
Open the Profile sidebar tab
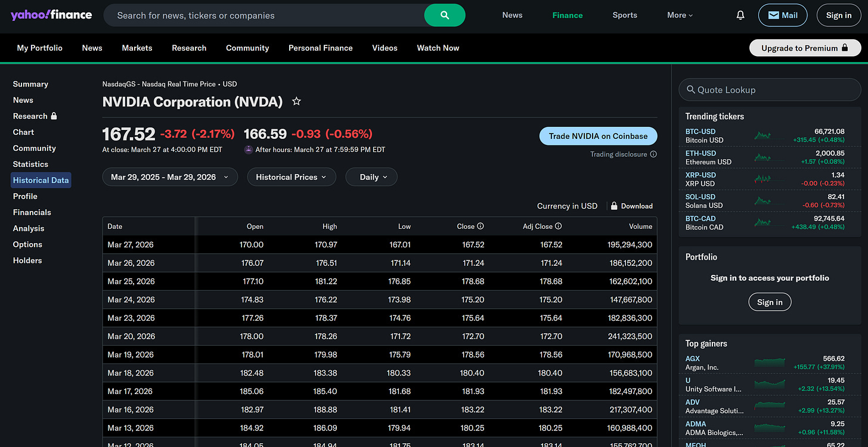(25, 196)
